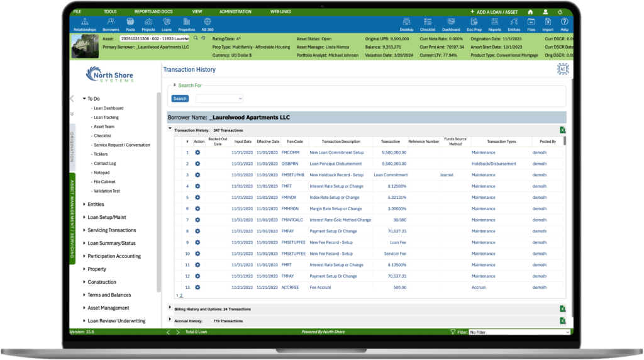Click the action gear for row 13 ACCRFEE
This screenshot has height=360, width=644.
pyautogui.click(x=197, y=287)
